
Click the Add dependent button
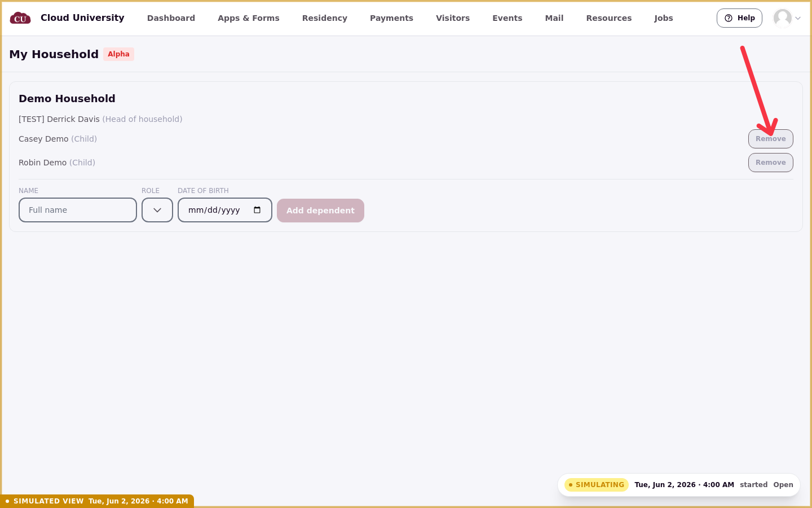320,211
